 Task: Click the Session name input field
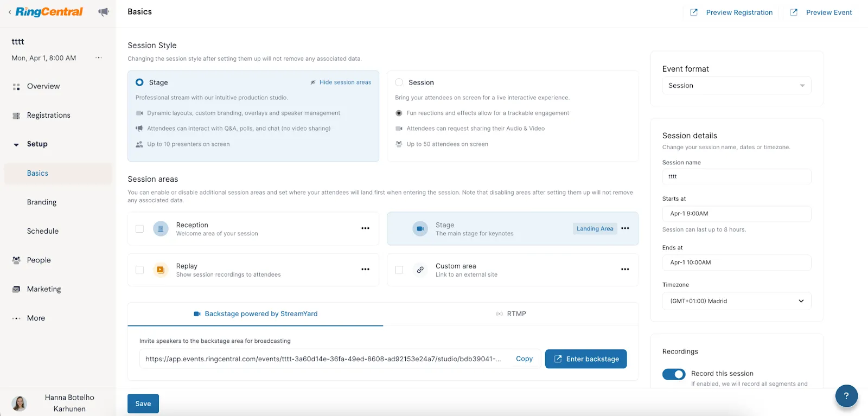click(736, 177)
